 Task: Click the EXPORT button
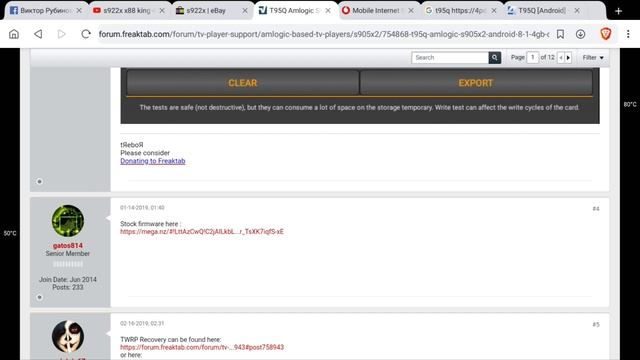coord(476,83)
